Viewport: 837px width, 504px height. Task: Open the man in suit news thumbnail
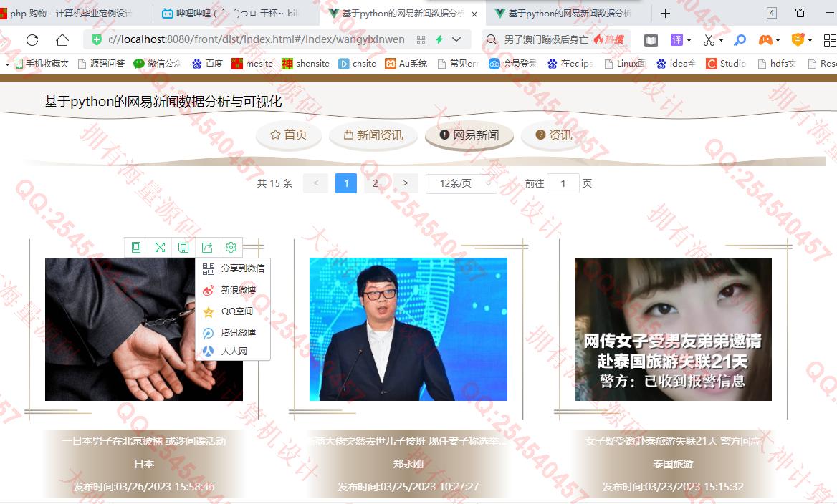pos(408,329)
